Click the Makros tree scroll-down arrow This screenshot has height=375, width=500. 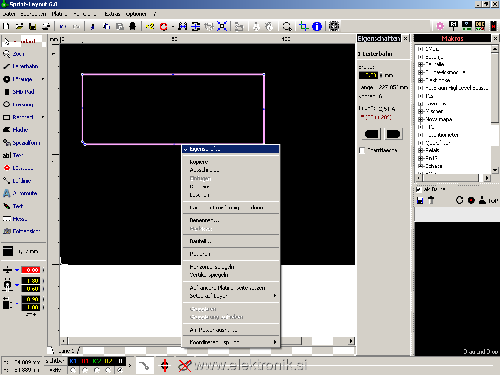click(495, 170)
